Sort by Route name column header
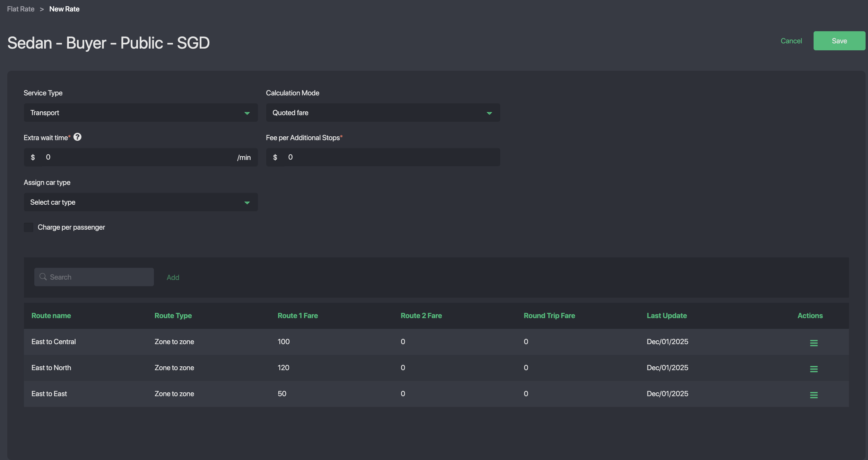 click(x=51, y=316)
